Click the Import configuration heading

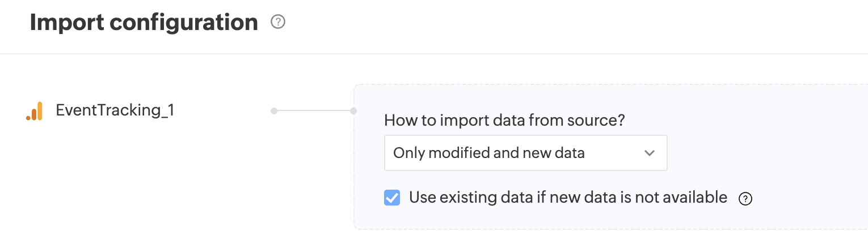tap(144, 23)
